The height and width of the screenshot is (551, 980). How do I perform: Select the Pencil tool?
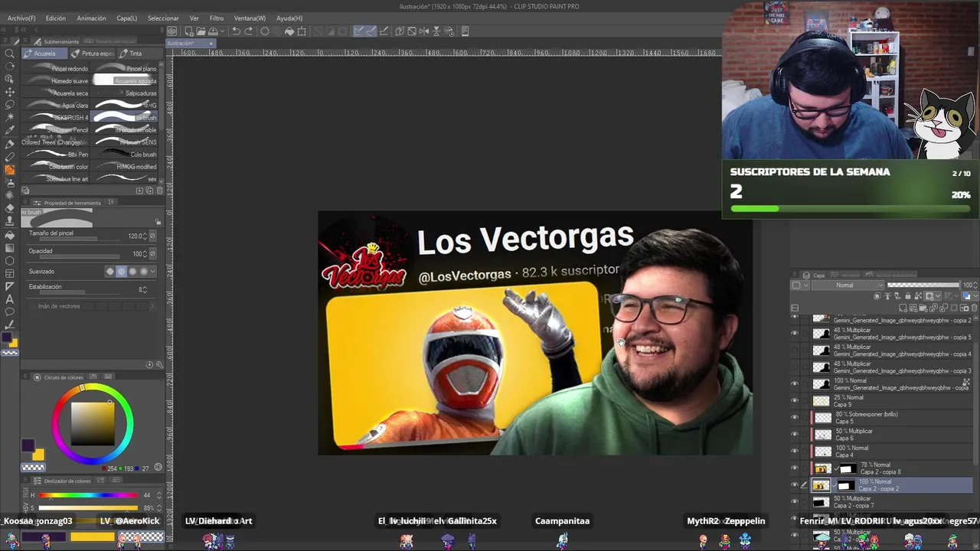click(x=10, y=157)
